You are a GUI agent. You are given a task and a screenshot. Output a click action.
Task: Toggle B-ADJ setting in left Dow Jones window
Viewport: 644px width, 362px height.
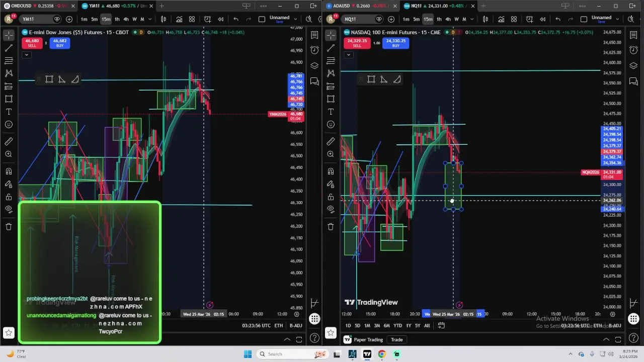click(296, 326)
